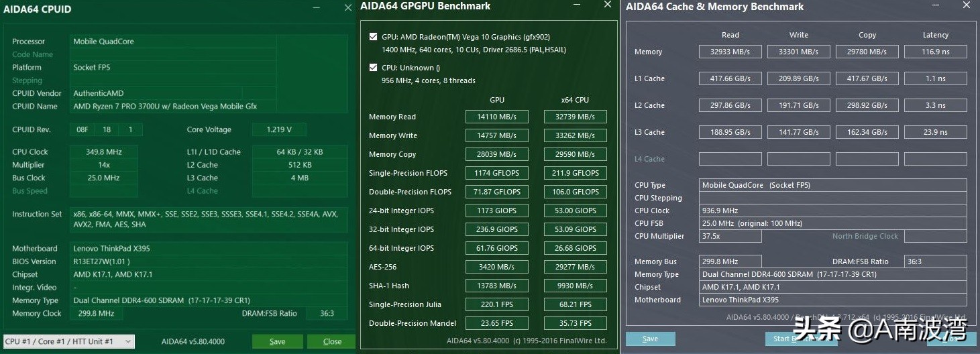Select the Memory Copy result 29780 MB/s
This screenshot has width=980, height=354.
[867, 52]
